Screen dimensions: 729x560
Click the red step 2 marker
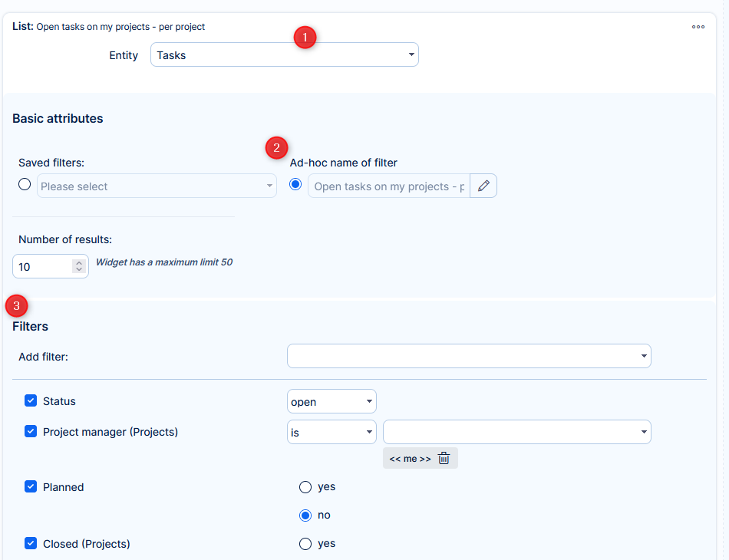(277, 147)
